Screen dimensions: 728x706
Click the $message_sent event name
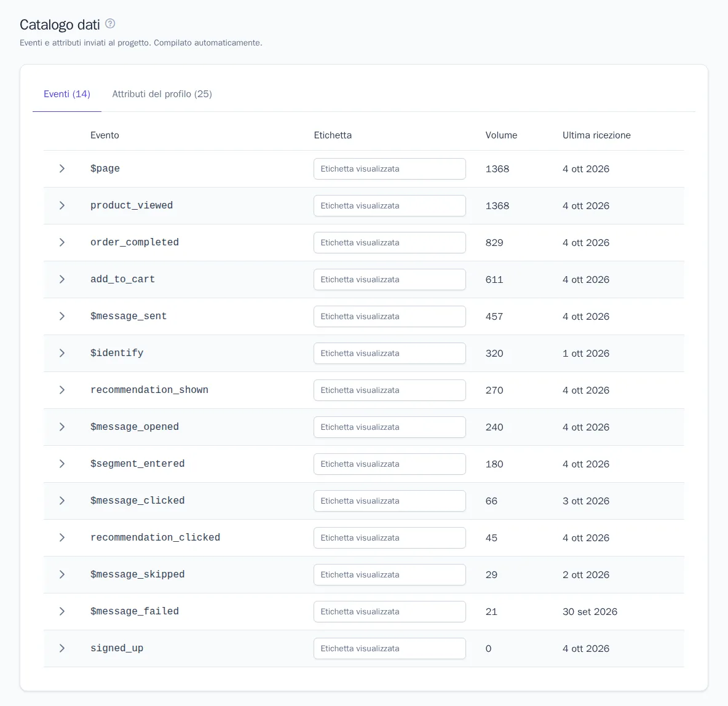pyautogui.click(x=128, y=316)
